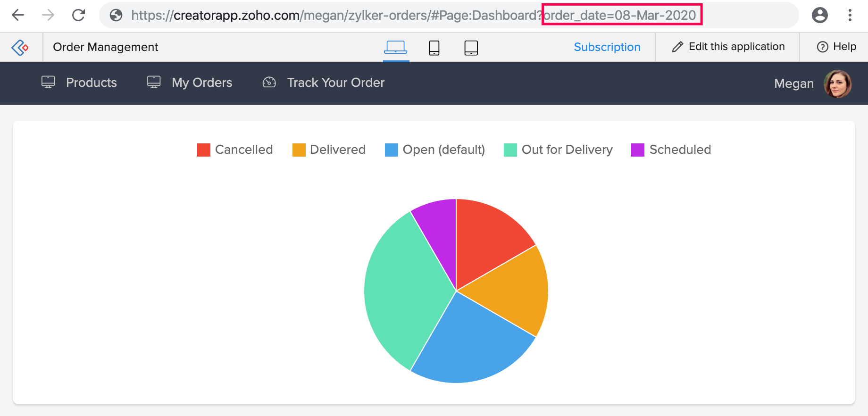Toggle green Out for Delivery legend swatch
Viewport: 868px width, 416px height.
coord(510,150)
